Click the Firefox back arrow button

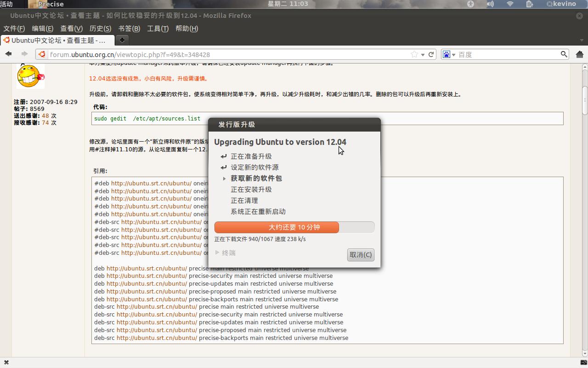tap(8, 54)
